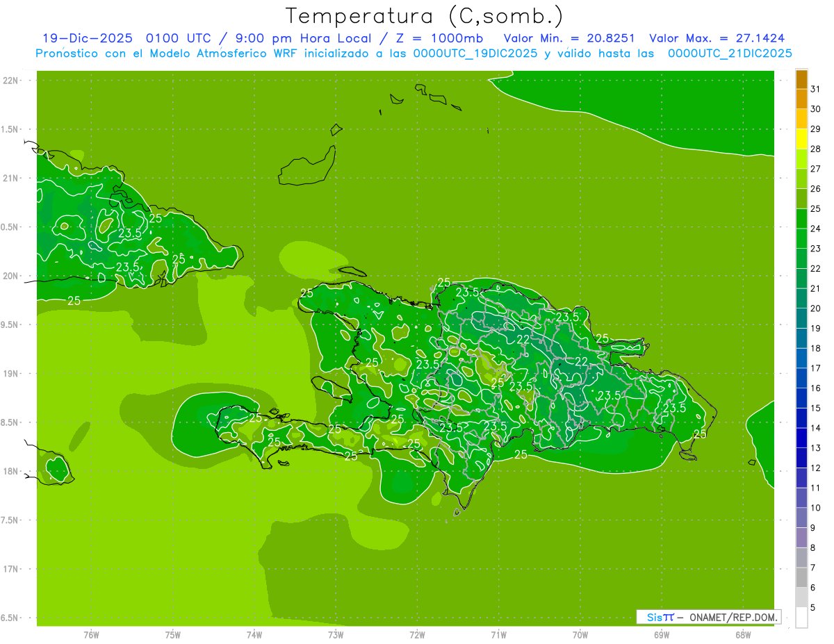Click the Valor Min. = 20.8251 text
This screenshot has width=834, height=644.
(x=569, y=39)
